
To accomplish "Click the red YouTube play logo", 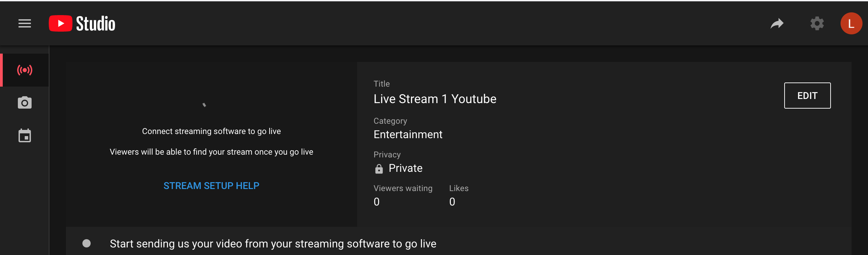I will (60, 24).
